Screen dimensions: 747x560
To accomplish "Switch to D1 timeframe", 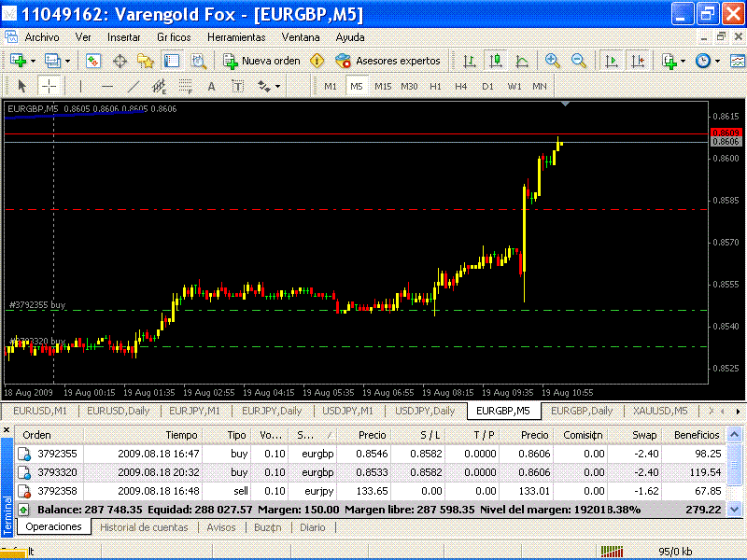I will [487, 86].
